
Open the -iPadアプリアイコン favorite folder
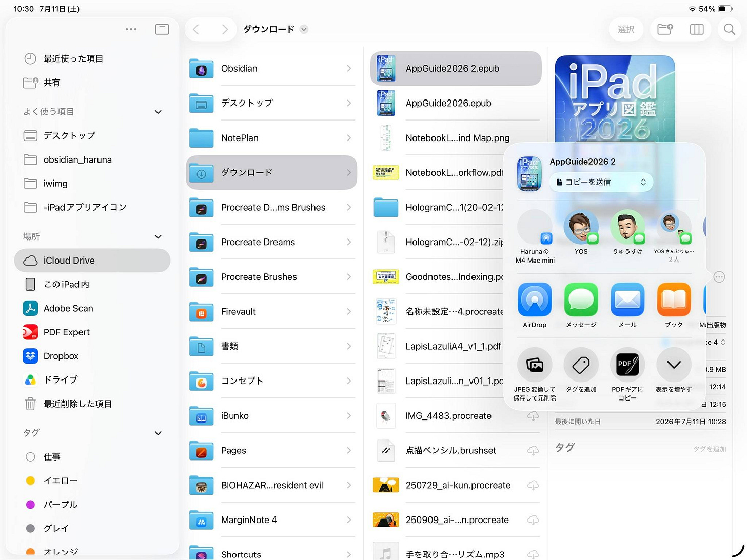coord(92,207)
